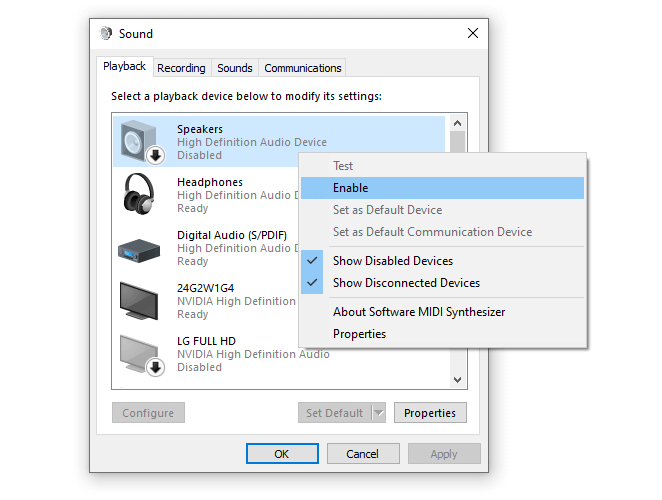The width and height of the screenshot is (662, 500).
Task: Click the Cancel button
Action: [x=363, y=454]
